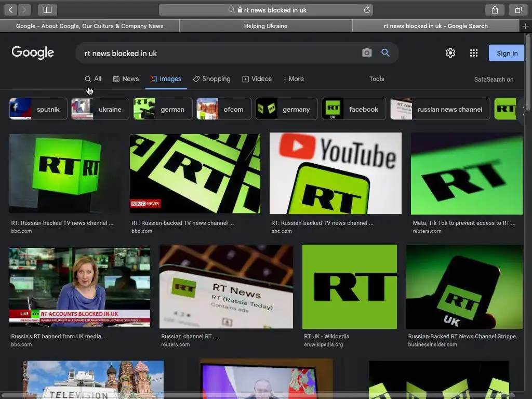Screen dimensions: 532x399
Task: Filter images by the german chip
Action: [x=163, y=109]
